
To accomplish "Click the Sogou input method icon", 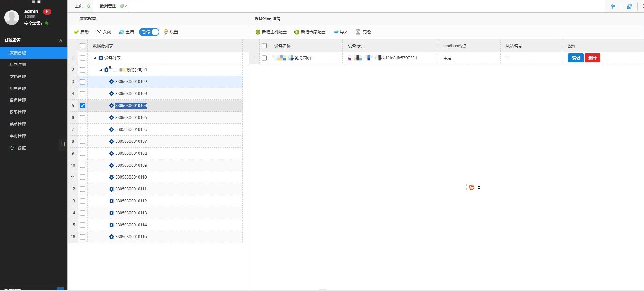I will click(472, 187).
